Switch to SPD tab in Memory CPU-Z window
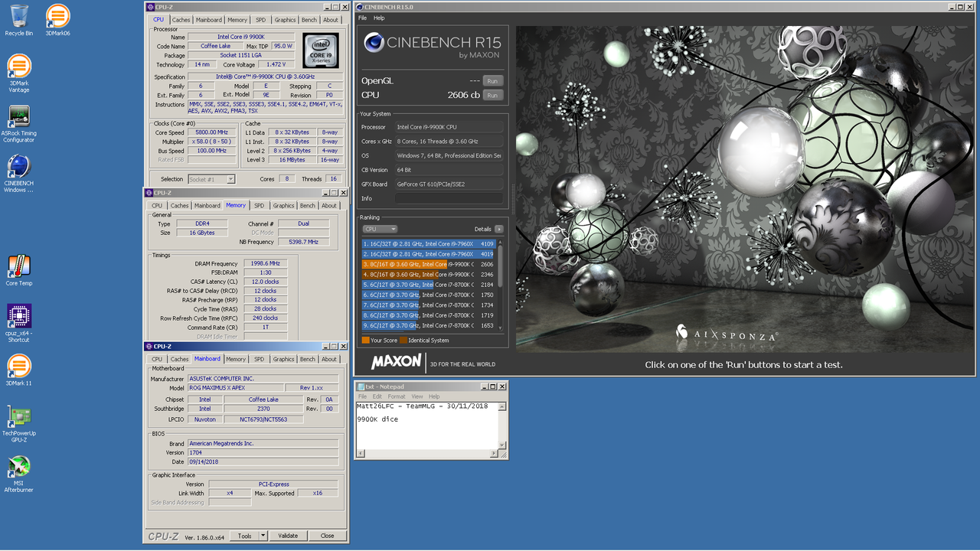This screenshot has width=980, height=551. click(x=260, y=205)
